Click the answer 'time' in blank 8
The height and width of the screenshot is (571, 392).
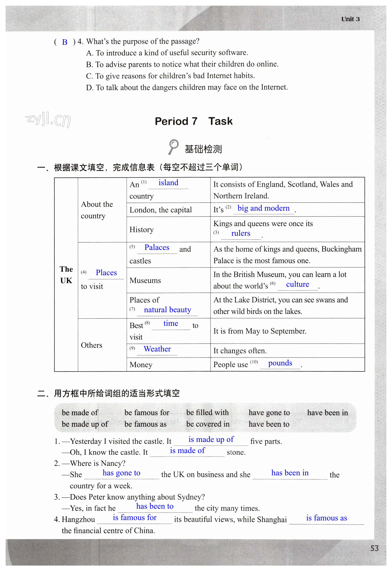(171, 323)
